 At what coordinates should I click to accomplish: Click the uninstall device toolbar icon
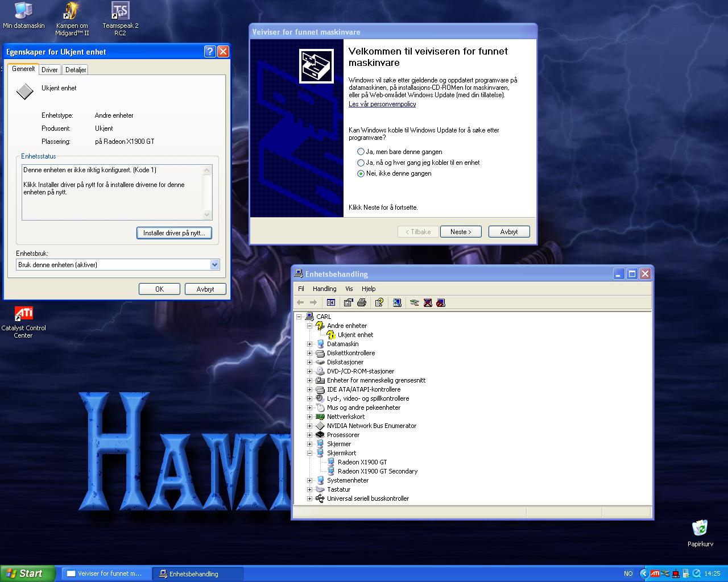[x=428, y=303]
